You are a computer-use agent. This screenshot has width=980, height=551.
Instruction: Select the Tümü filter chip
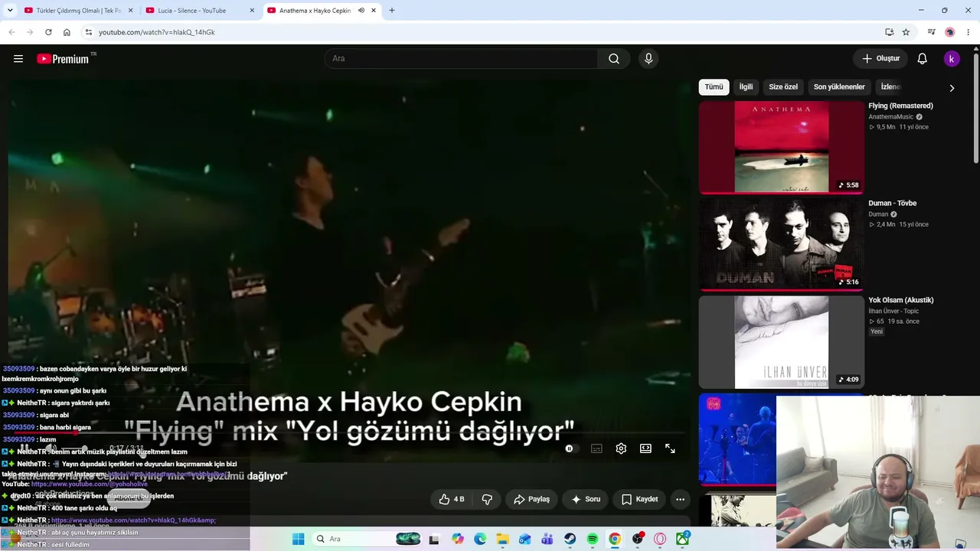click(714, 87)
